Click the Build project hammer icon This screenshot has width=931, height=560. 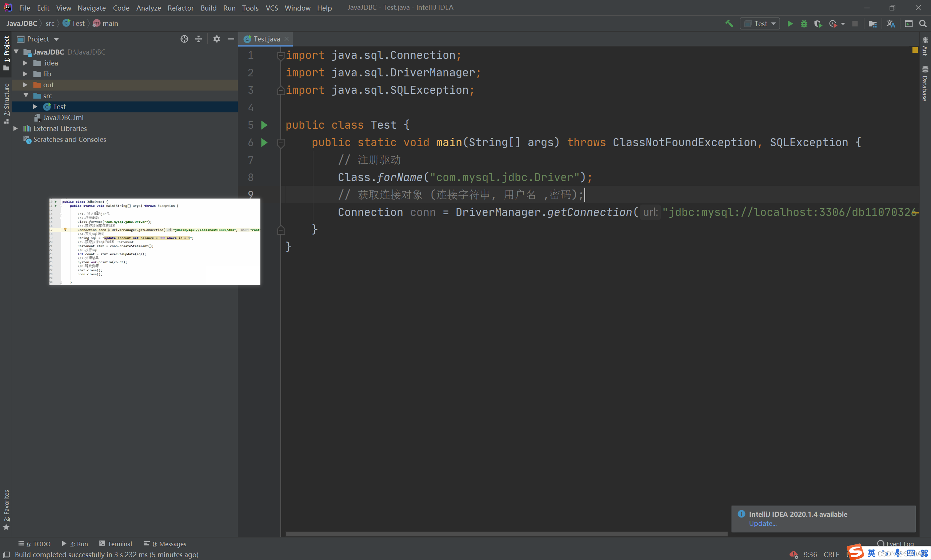(x=729, y=23)
